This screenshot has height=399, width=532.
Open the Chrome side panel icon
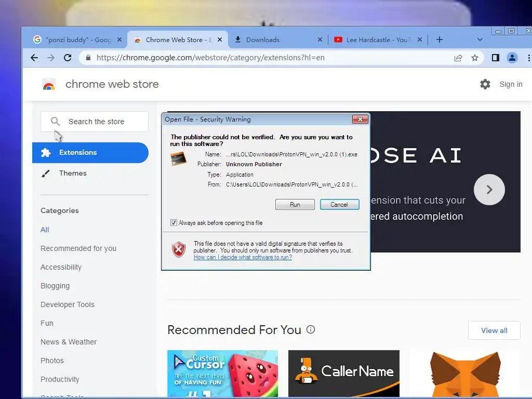tap(495, 58)
